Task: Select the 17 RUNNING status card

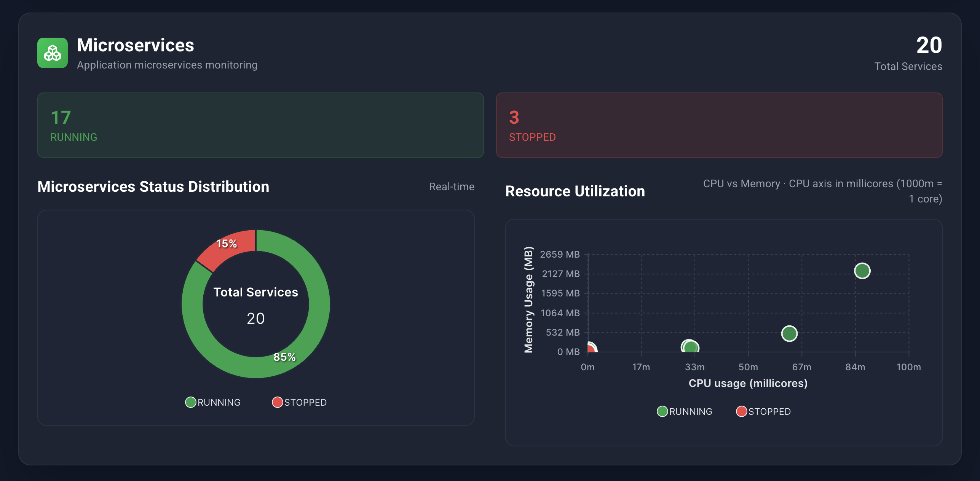Action: coord(260,125)
